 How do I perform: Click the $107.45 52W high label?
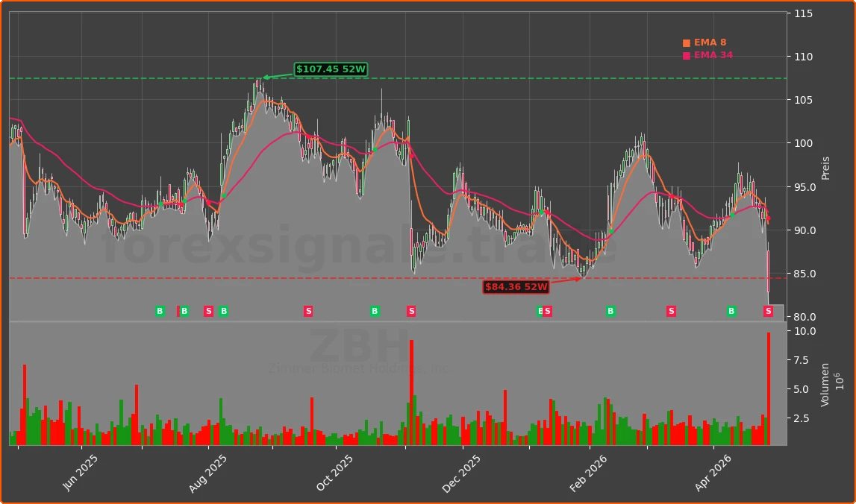(x=331, y=69)
